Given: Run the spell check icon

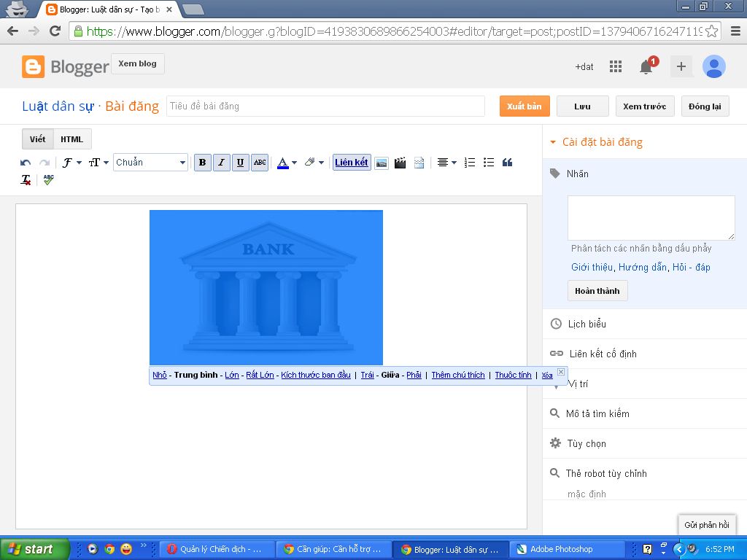Looking at the screenshot, I should [48, 179].
